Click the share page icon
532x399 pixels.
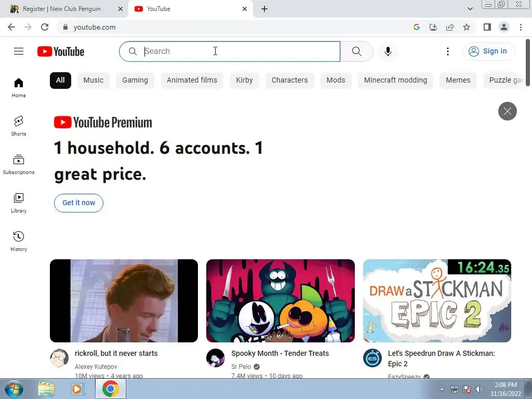[x=450, y=27]
